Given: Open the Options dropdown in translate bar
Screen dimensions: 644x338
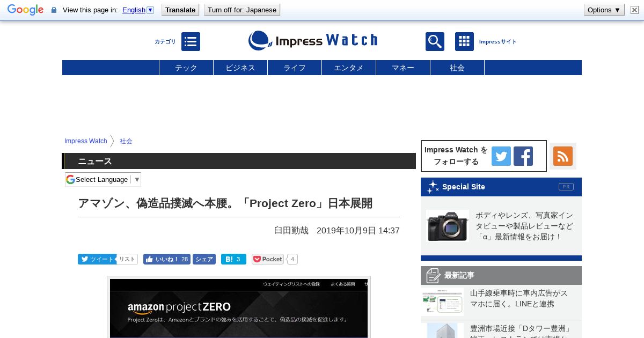Looking at the screenshot, I should pos(604,10).
